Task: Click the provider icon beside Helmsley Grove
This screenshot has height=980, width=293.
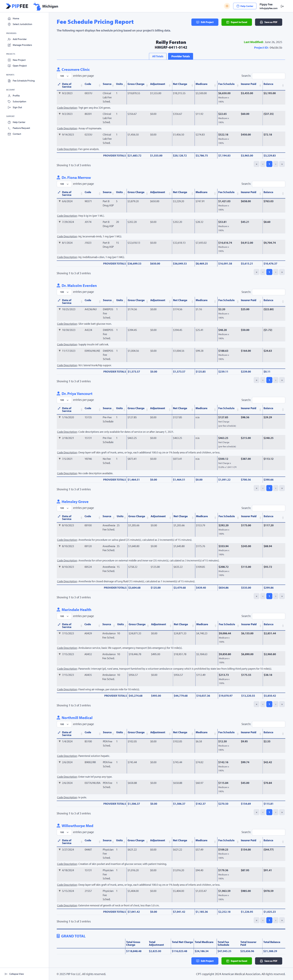Action: click(59, 502)
